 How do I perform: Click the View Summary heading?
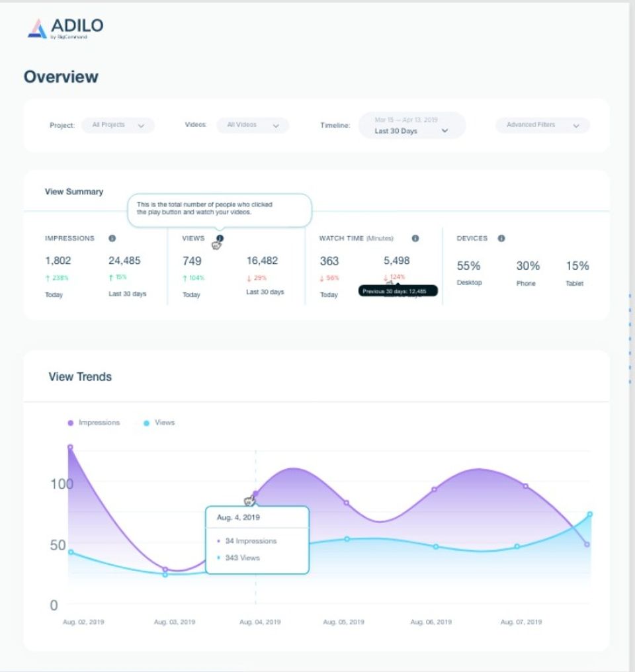pyautogui.click(x=74, y=192)
